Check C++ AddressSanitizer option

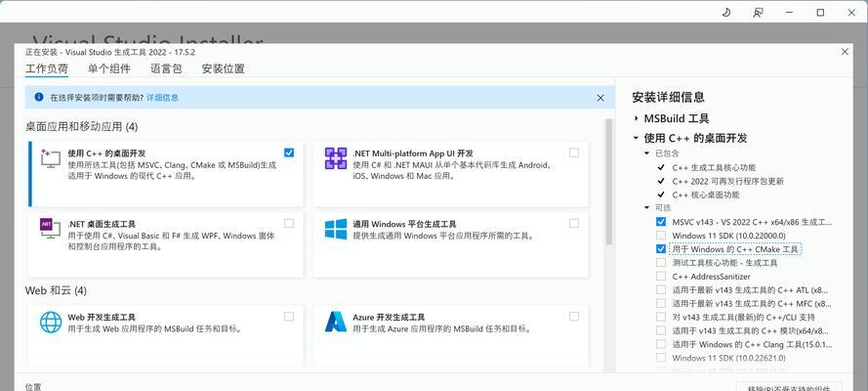pyautogui.click(x=660, y=276)
